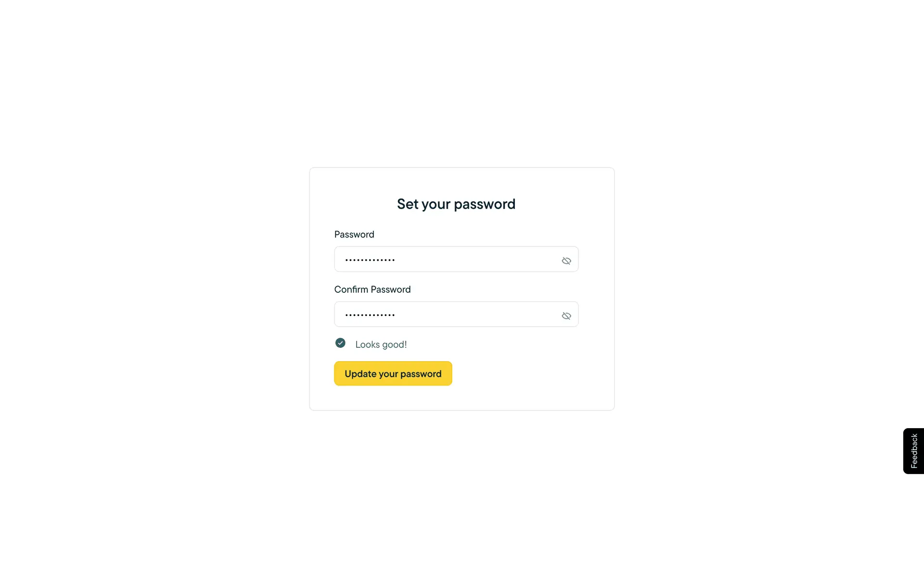Click the crossed-out eye icon beside Password

(x=566, y=261)
